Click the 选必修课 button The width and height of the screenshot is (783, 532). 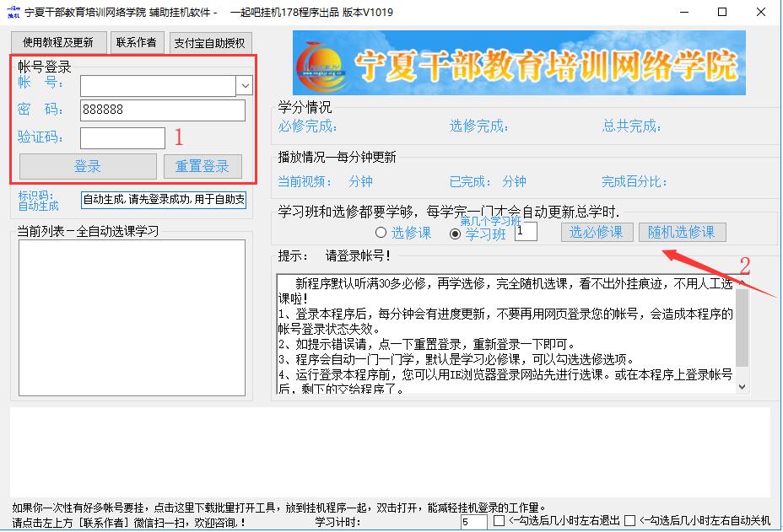point(597,232)
